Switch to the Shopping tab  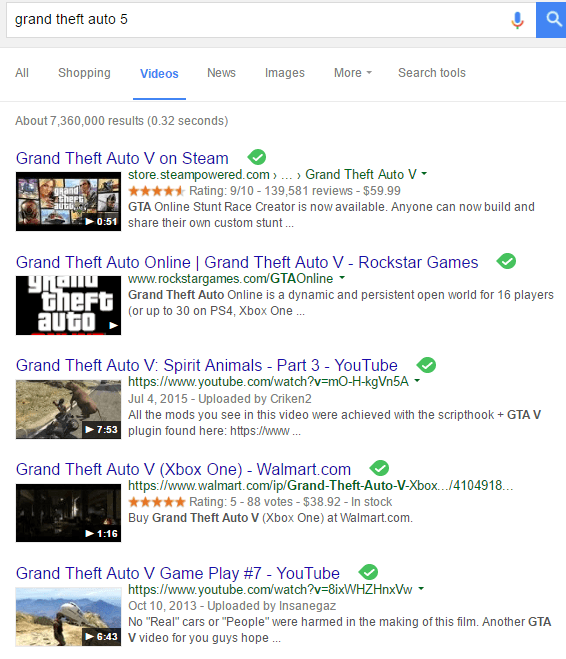[x=84, y=73]
